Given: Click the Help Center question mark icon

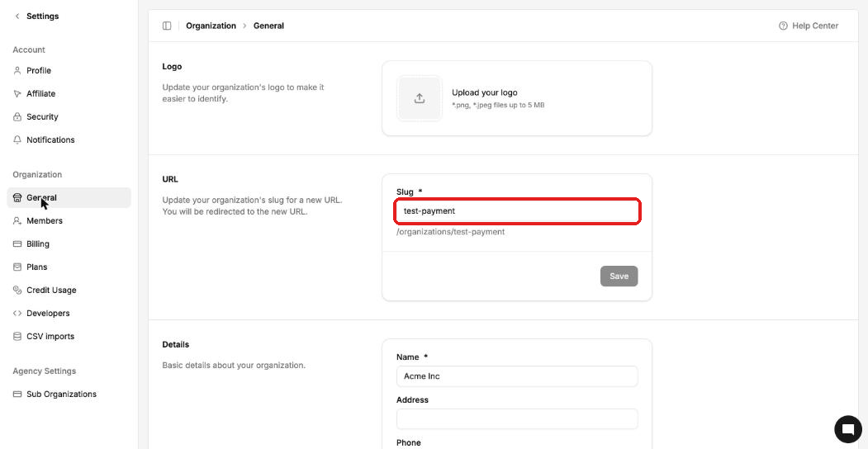Looking at the screenshot, I should tap(783, 26).
